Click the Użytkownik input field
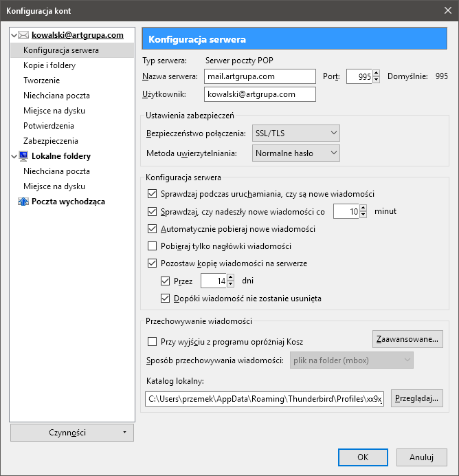The width and height of the screenshot is (459, 476). click(260, 94)
